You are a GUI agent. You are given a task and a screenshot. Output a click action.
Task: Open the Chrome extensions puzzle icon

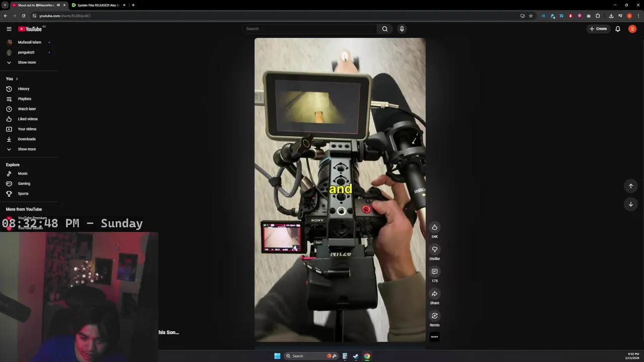click(598, 16)
